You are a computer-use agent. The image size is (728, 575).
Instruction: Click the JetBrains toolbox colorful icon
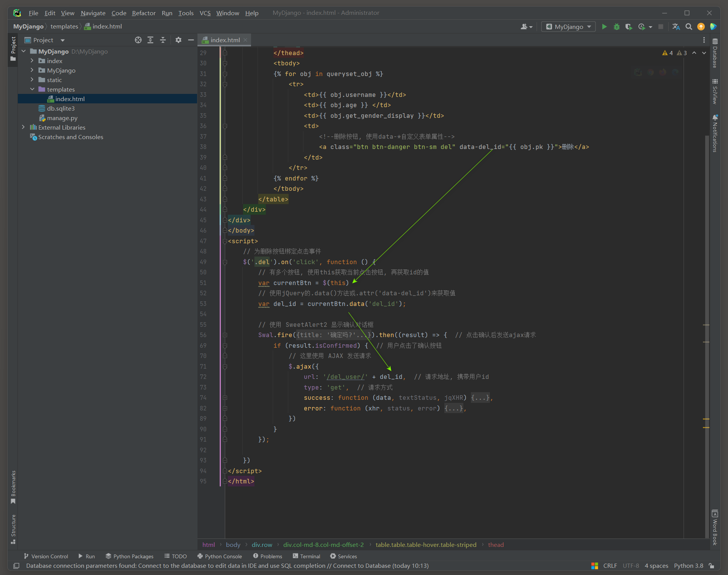[713, 27]
